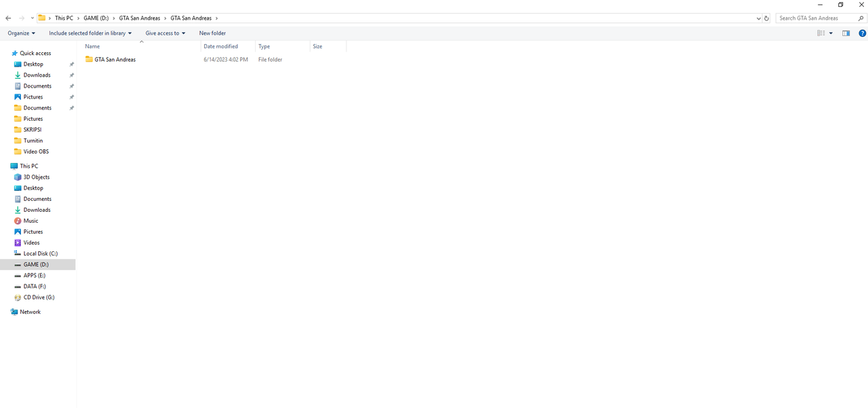Click the 3D Objects cube icon
The height and width of the screenshot is (408, 868).
click(18, 177)
